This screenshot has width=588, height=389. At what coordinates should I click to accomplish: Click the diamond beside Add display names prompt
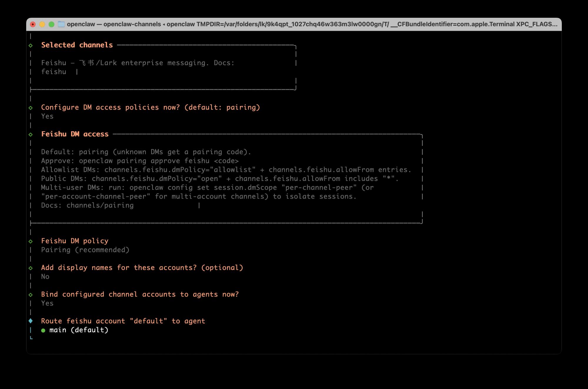click(x=31, y=268)
